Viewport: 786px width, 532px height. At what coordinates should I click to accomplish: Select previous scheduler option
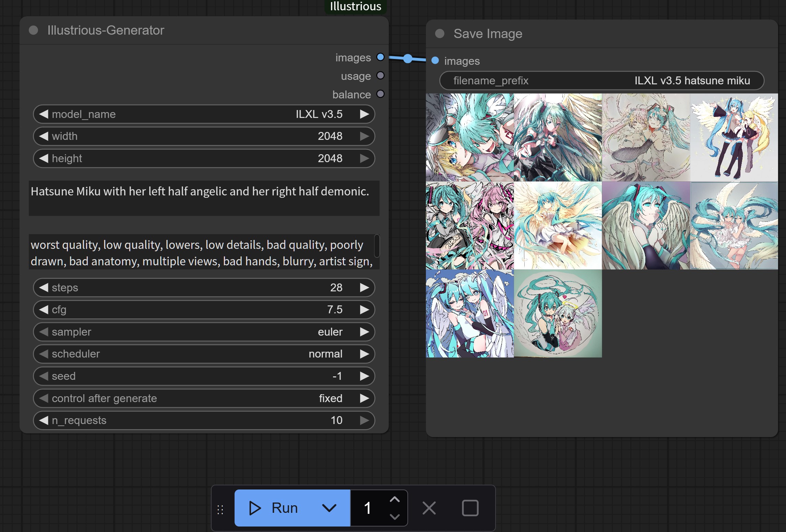(x=44, y=354)
